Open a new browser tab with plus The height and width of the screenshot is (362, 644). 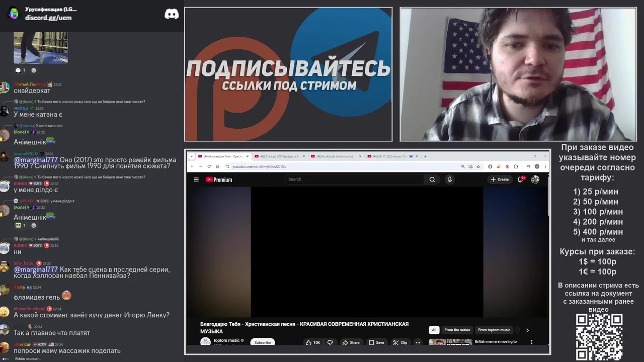coord(425,156)
